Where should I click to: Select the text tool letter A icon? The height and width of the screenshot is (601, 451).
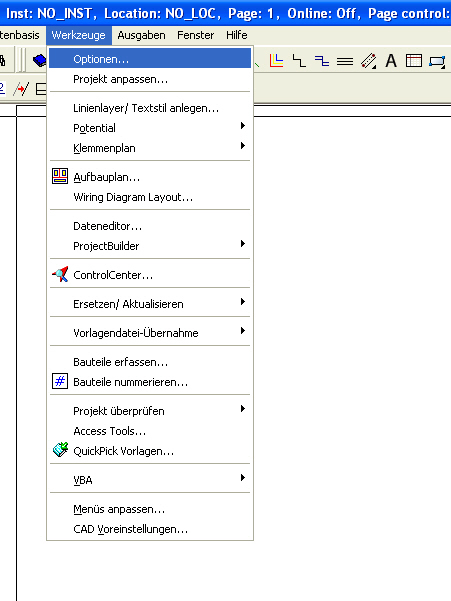coord(391,61)
